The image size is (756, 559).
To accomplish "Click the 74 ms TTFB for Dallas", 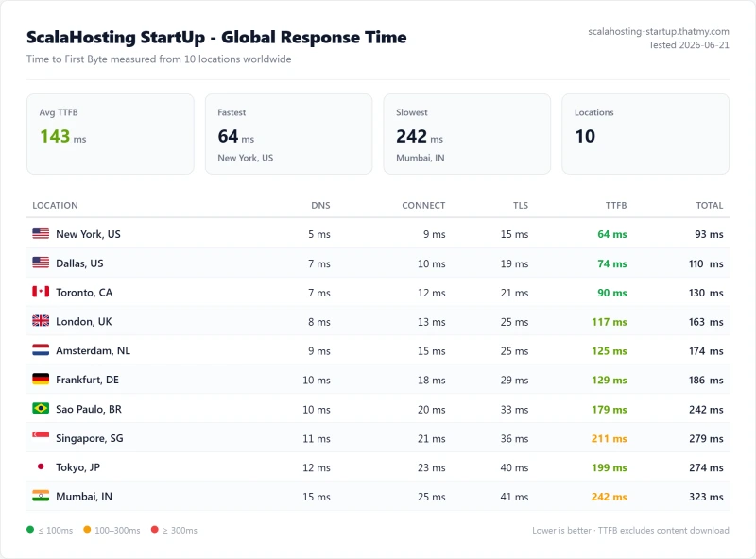I will (611, 263).
